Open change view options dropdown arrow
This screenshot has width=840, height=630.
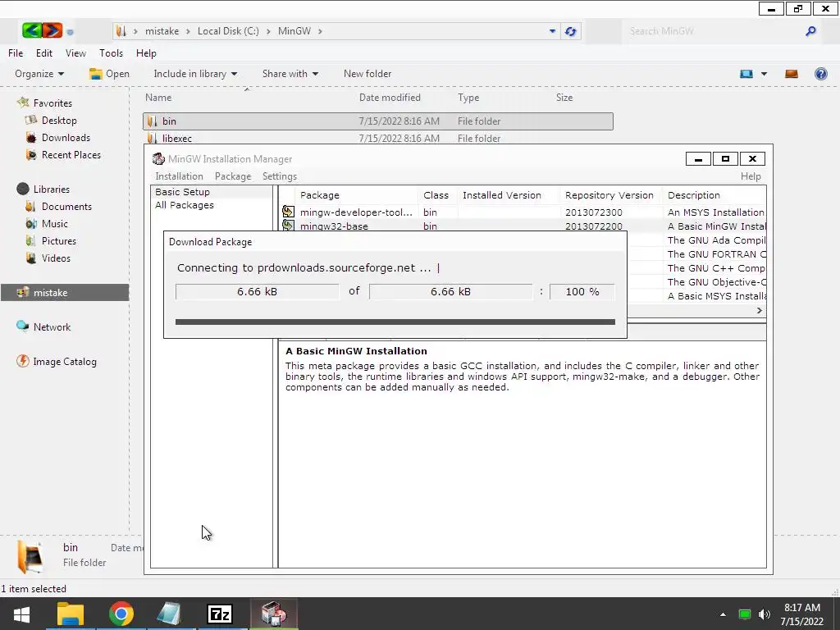[x=764, y=74]
